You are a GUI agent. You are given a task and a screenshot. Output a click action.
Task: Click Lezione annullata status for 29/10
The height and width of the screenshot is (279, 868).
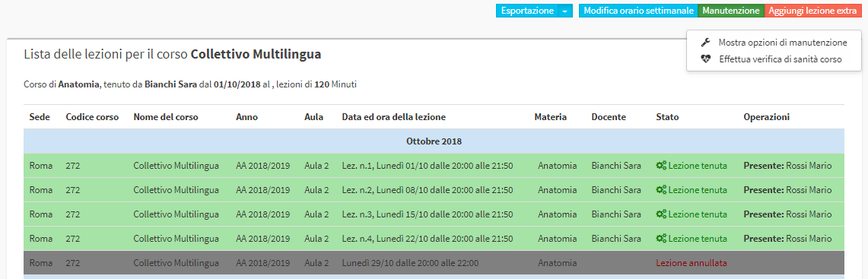[692, 263]
